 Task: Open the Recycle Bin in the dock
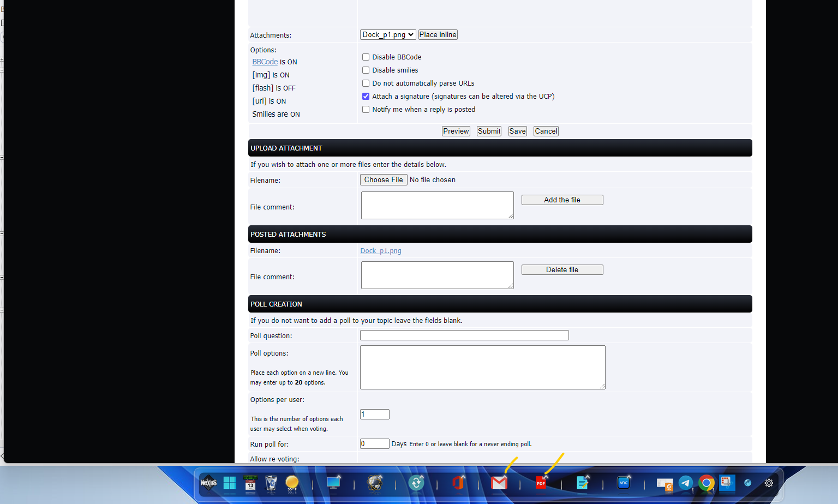click(271, 483)
